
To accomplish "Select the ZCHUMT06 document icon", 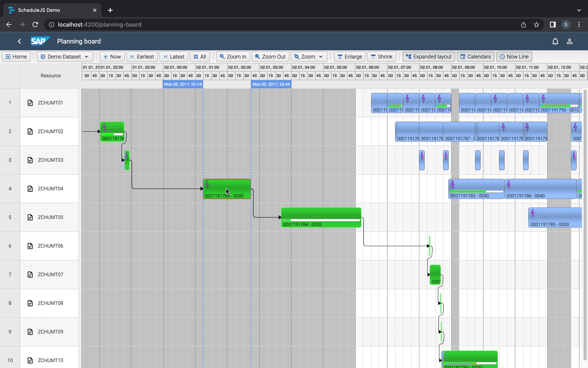I will click(x=30, y=246).
